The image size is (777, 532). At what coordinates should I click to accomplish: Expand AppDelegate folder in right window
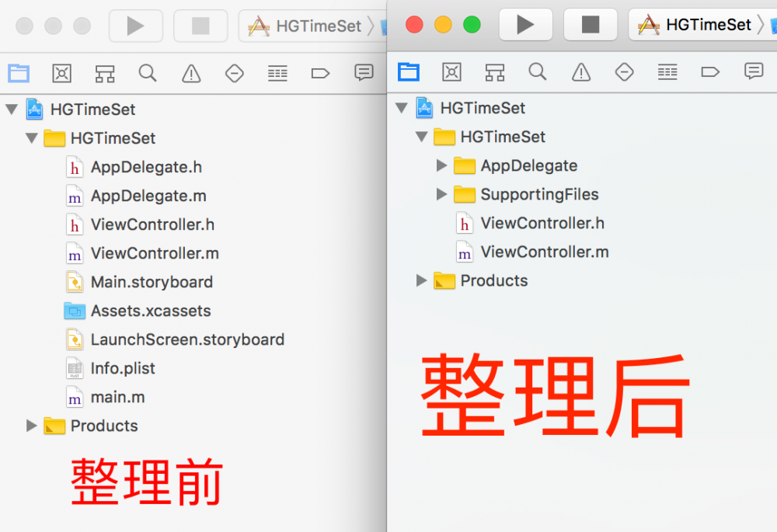pyautogui.click(x=441, y=165)
